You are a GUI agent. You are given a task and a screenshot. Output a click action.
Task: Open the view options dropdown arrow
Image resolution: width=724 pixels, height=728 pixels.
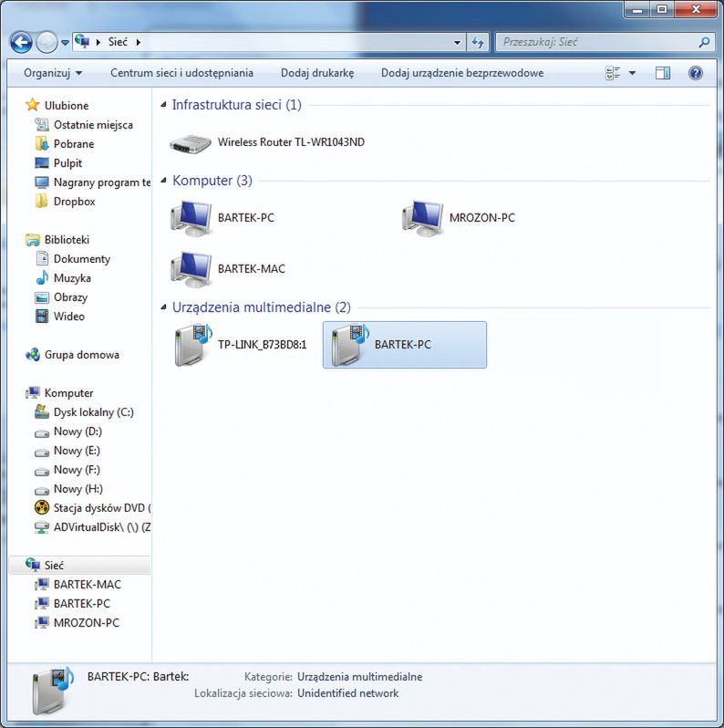click(632, 73)
